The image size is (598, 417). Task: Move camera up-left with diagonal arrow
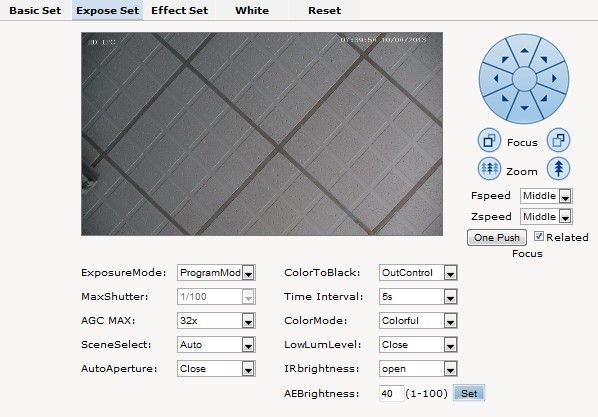pyautogui.click(x=505, y=59)
